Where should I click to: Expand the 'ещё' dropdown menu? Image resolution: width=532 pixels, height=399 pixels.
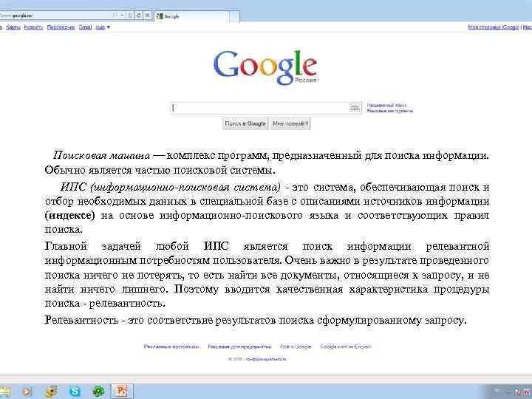click(x=103, y=27)
